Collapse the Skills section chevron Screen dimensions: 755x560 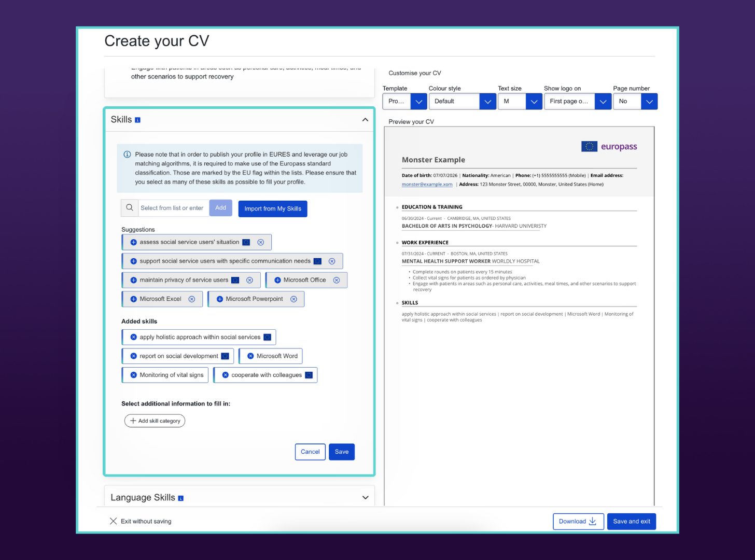coord(365,120)
